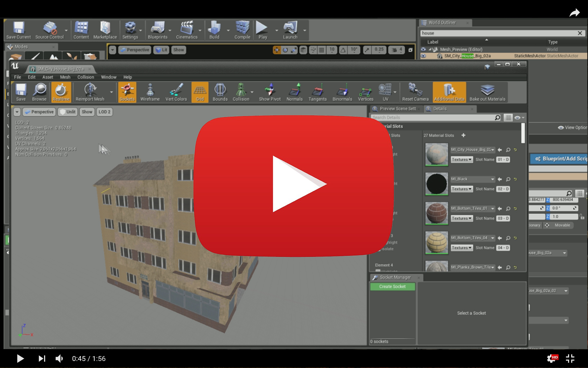Image resolution: width=588 pixels, height=368 pixels.
Task: Click the Launch toolbar icon
Action: (x=290, y=30)
